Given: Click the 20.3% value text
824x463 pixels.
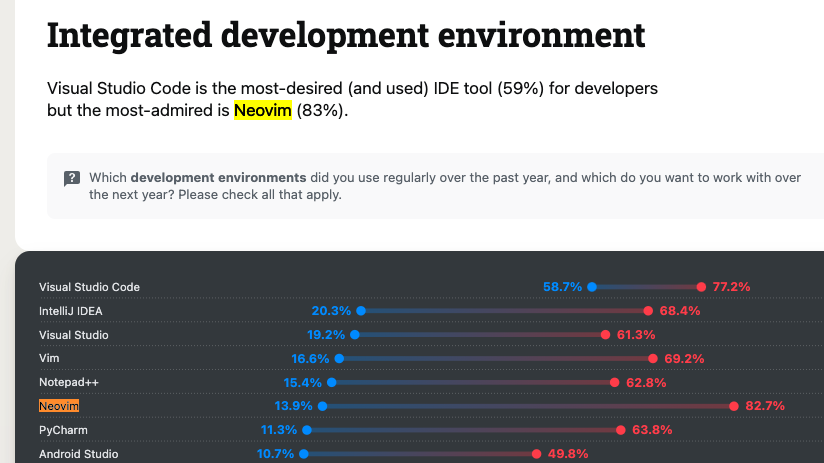Looking at the screenshot, I should [331, 311].
